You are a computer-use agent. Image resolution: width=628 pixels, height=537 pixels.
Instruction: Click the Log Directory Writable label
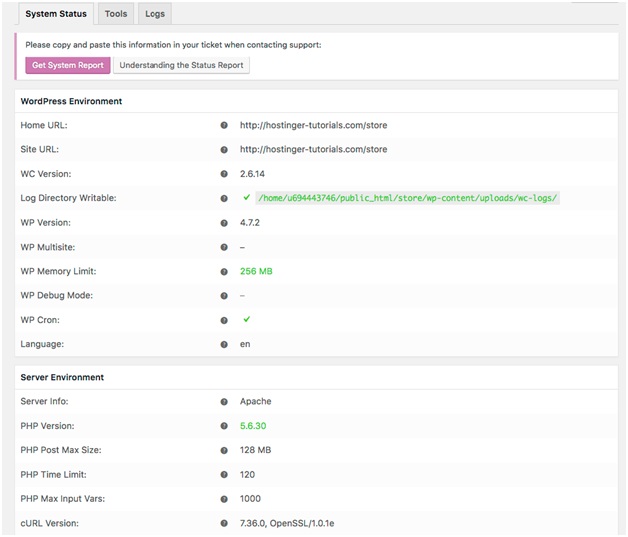pos(68,198)
